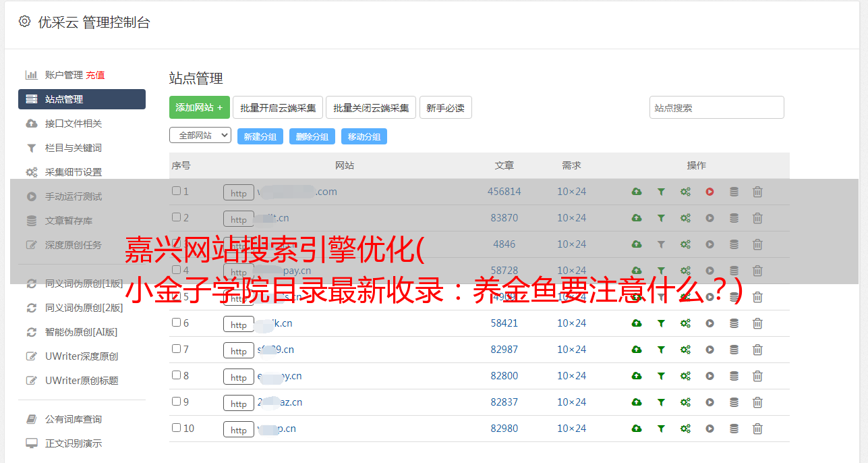The image size is (868, 463).
Task: Tick the checkbox for site 9
Action: (176, 402)
